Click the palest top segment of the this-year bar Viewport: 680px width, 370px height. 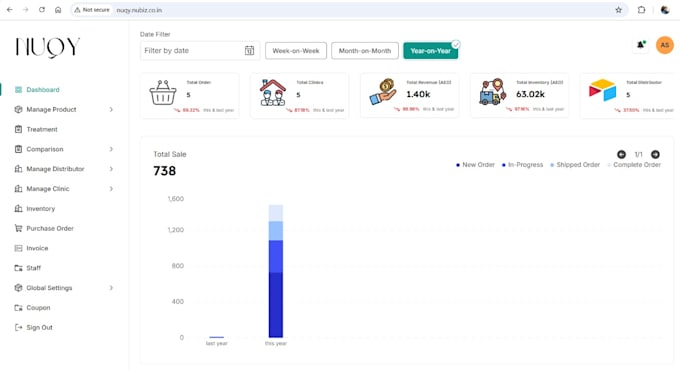click(276, 213)
